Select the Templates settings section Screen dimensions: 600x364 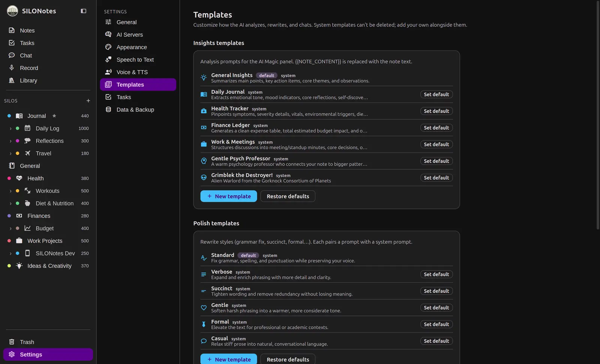point(138,85)
